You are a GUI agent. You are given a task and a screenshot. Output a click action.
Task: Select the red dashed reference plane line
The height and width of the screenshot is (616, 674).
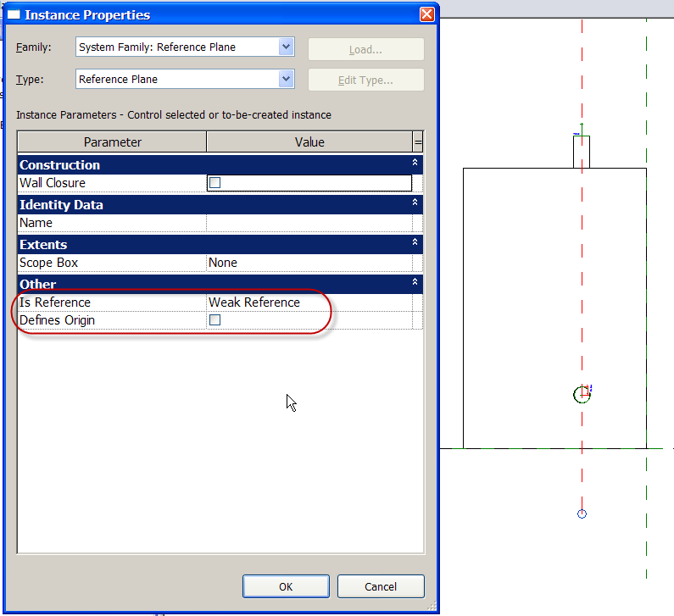(x=582, y=280)
